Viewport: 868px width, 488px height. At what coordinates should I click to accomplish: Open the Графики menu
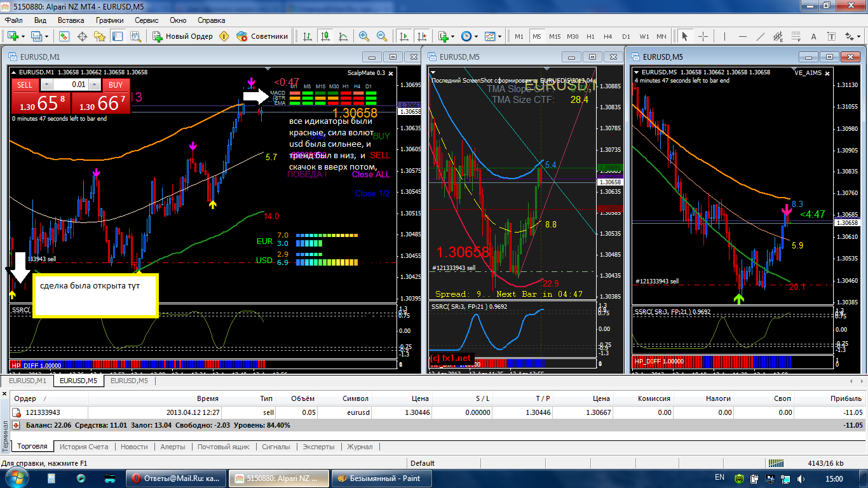pos(110,20)
